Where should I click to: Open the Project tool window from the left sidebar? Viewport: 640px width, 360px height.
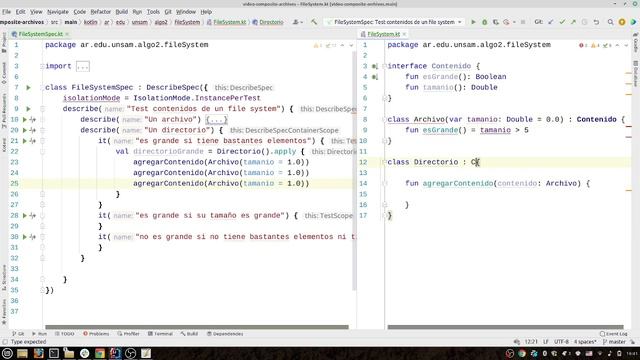4,42
